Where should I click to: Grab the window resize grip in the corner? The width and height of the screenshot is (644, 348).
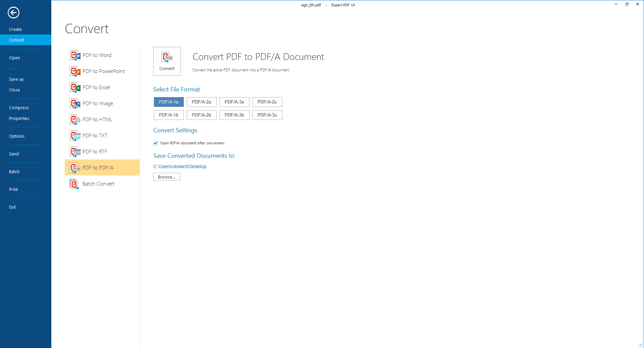pyautogui.click(x=641, y=345)
